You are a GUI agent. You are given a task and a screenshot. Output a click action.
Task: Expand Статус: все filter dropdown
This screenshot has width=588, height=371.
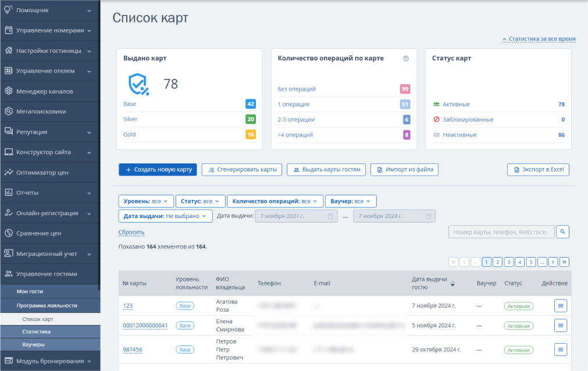pyautogui.click(x=200, y=201)
